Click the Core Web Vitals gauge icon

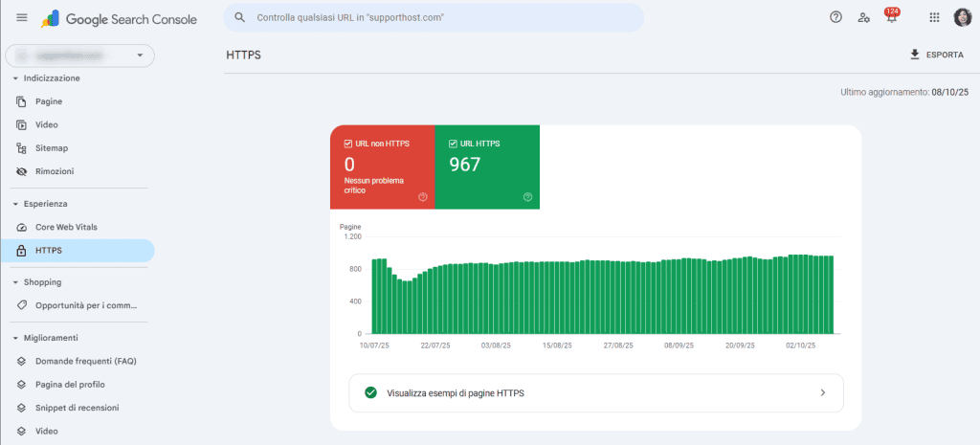(22, 228)
